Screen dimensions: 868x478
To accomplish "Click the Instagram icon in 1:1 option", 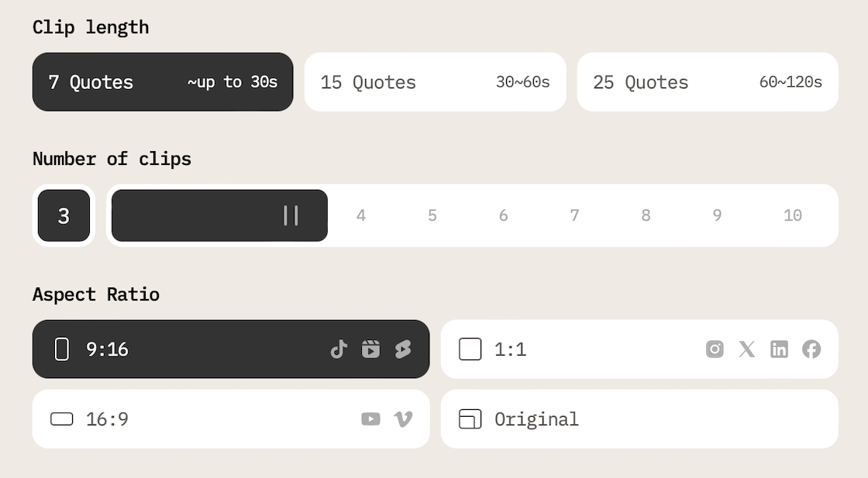I will [715, 349].
